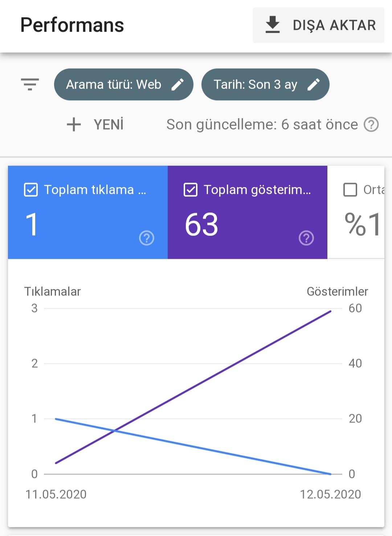This screenshot has height=536, width=392.
Task: Open help icon next to last update
Action: (x=371, y=124)
